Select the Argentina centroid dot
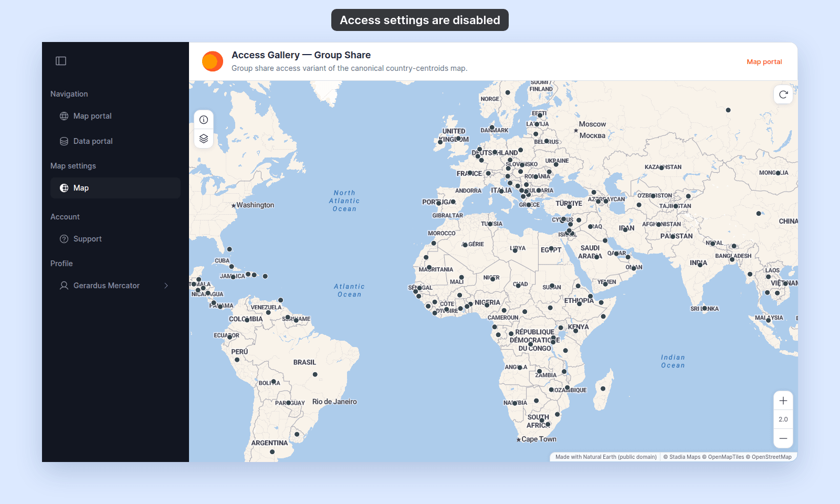Image resolution: width=840 pixels, height=504 pixels. [x=272, y=452]
